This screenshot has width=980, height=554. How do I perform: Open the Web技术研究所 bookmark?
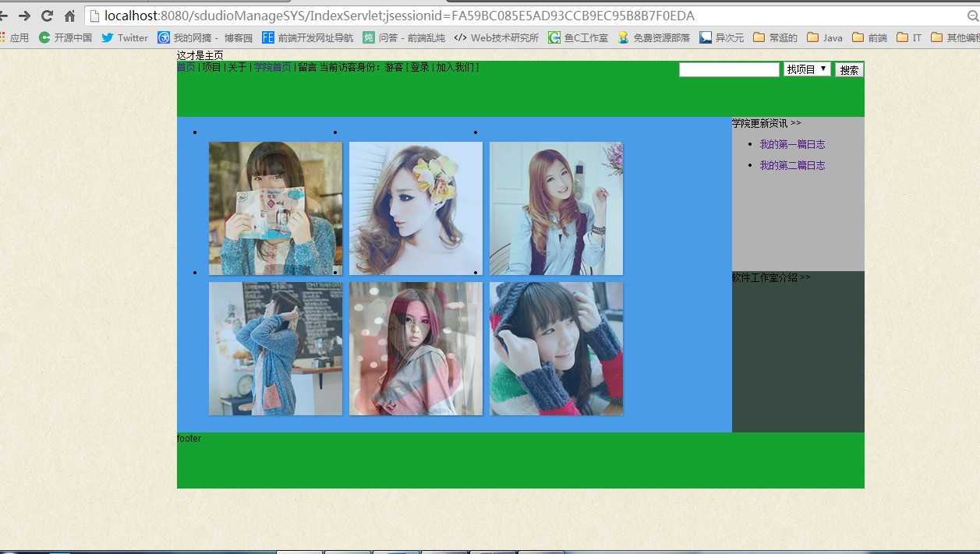[497, 37]
